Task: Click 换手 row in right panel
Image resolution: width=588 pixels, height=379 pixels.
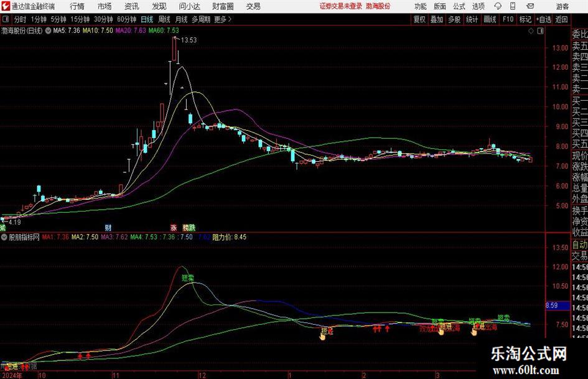Action: (x=580, y=211)
